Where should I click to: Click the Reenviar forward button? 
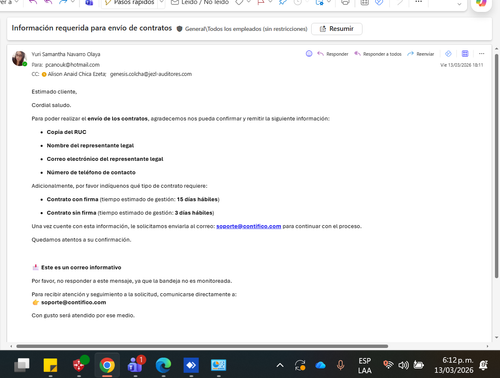coord(421,54)
